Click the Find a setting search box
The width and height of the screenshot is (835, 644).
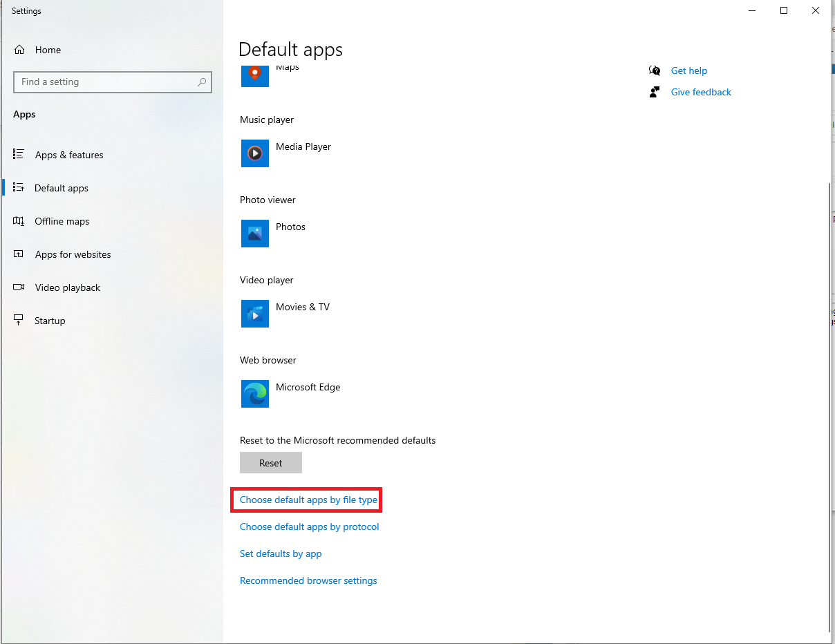pos(113,82)
